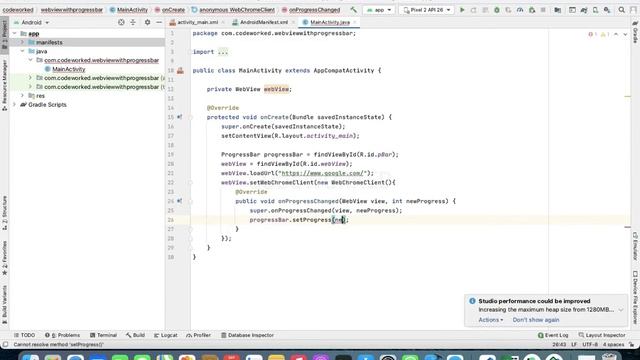Click Sync Project with Gradle Files icon
Screen dimensions: 640x360
pos(584,10)
